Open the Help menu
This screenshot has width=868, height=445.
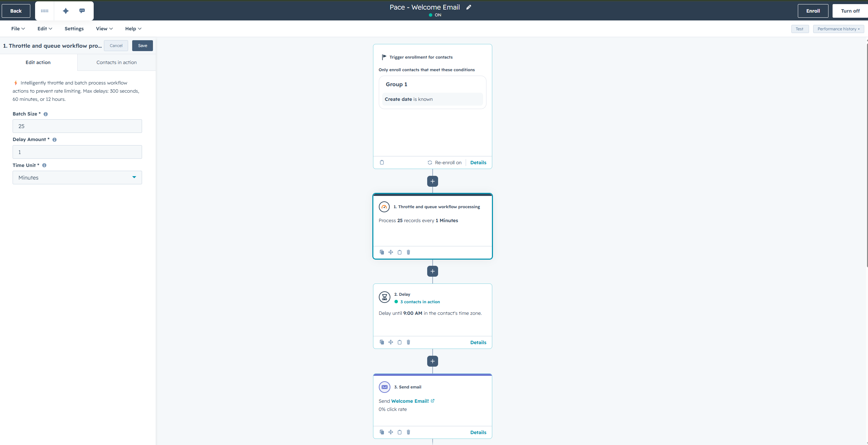pyautogui.click(x=133, y=29)
